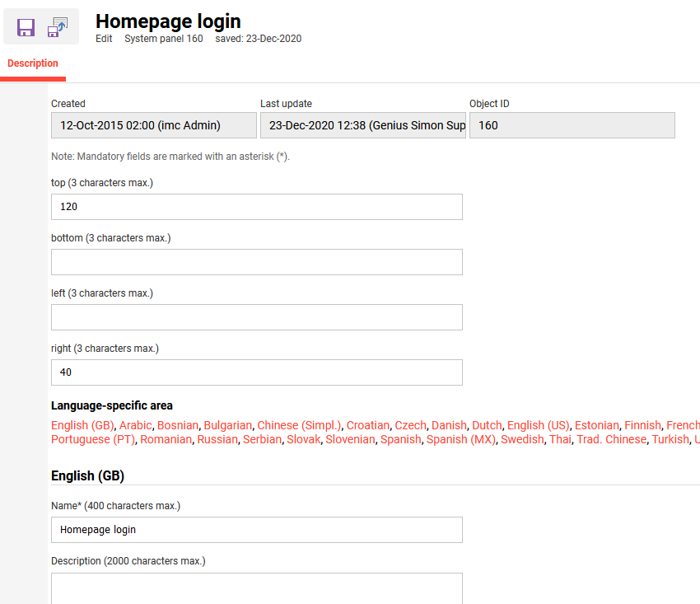
Task: Select the Arabic language link
Action: pyautogui.click(x=136, y=425)
